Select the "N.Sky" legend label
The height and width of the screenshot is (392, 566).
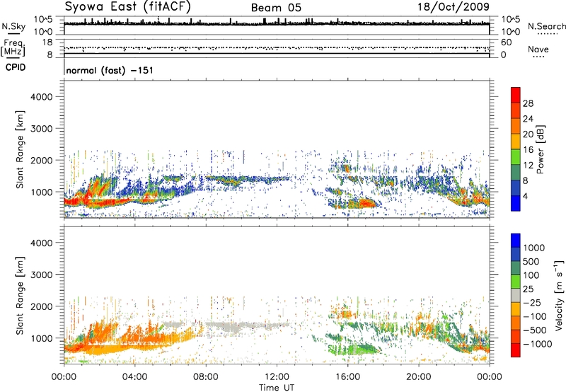[13, 26]
